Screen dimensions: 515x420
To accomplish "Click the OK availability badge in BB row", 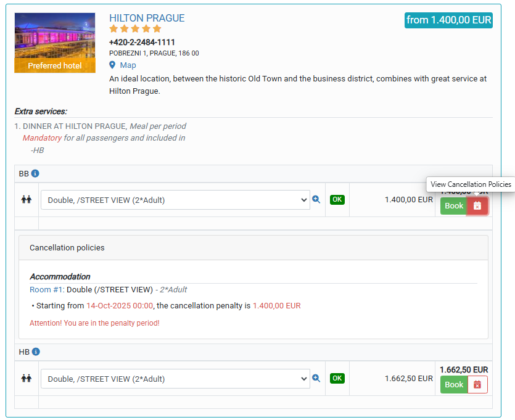I will (x=337, y=199).
